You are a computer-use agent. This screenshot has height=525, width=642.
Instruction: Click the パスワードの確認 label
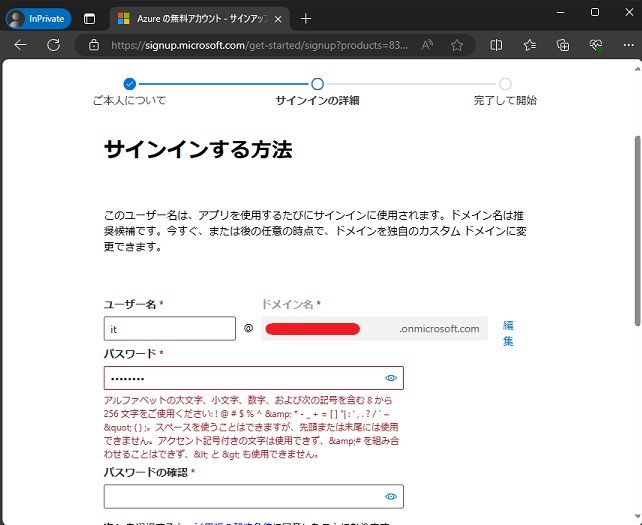click(146, 472)
